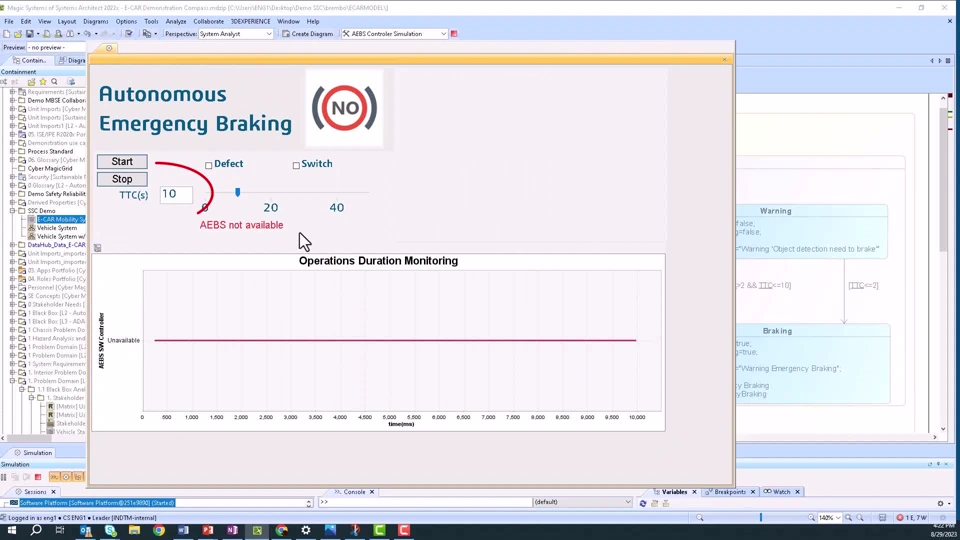960x540 pixels.
Task: Open the Collaborate menu
Action: click(208, 21)
